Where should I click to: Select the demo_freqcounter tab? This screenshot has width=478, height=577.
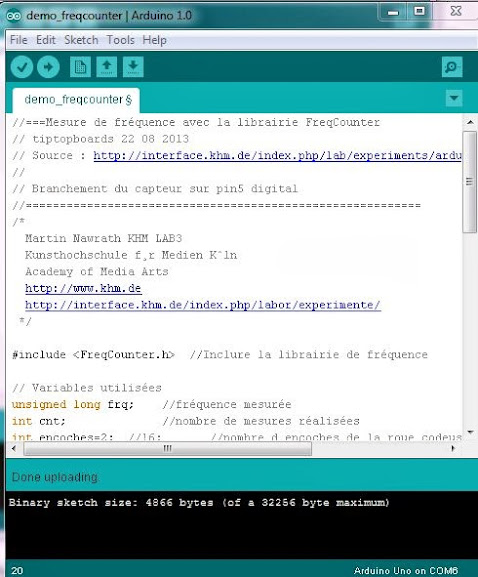click(x=76, y=100)
